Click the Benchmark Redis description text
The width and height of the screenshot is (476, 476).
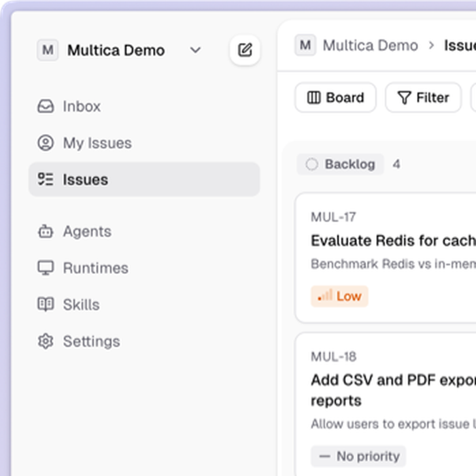coord(394,264)
